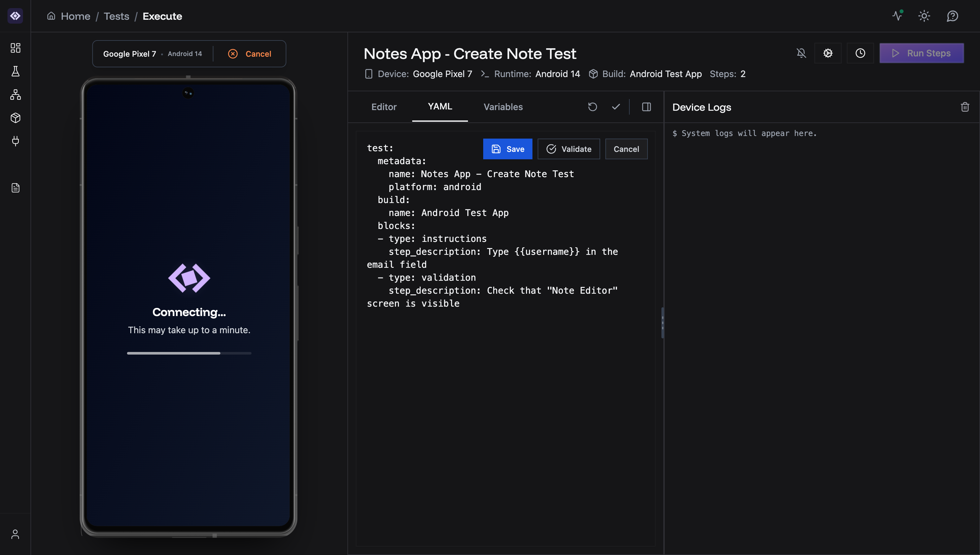This screenshot has height=555, width=980.
Task: Select the Tests flask icon in sidebar
Action: [15, 71]
